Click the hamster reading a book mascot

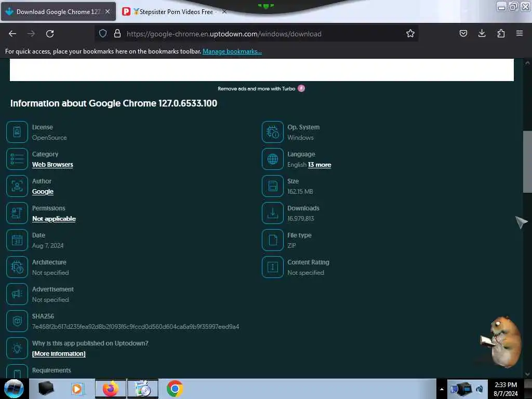point(501,341)
